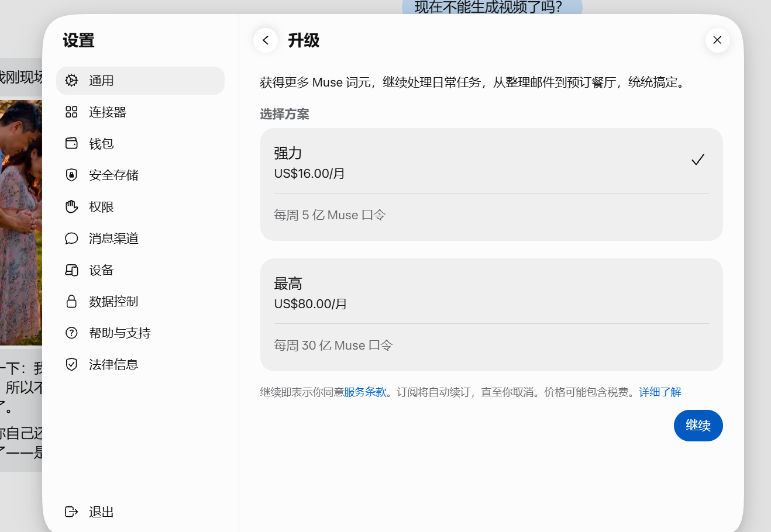The image size is (771, 532).
Task: Open the 设备 settings section
Action: coord(140,270)
